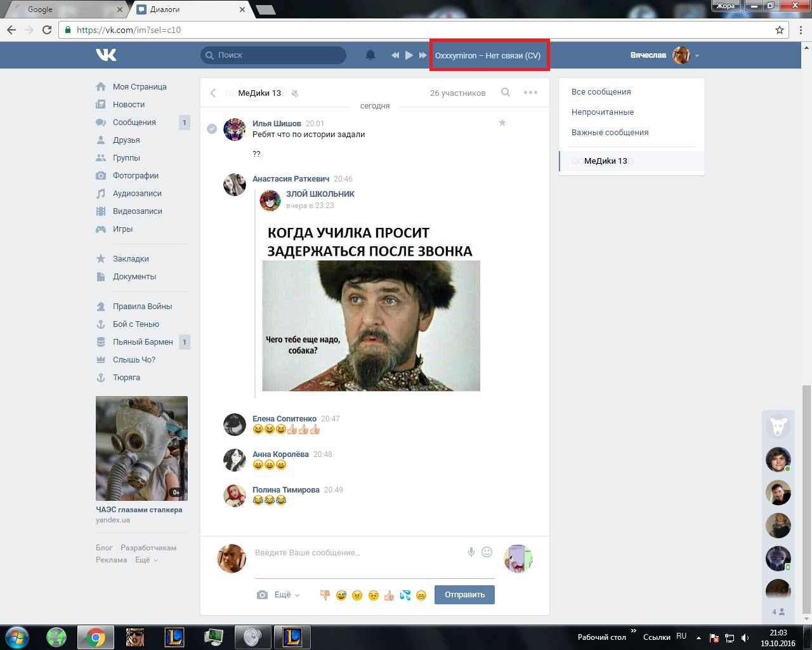The height and width of the screenshot is (650, 812).
Task: Skip to previous audio track
Action: tap(395, 55)
